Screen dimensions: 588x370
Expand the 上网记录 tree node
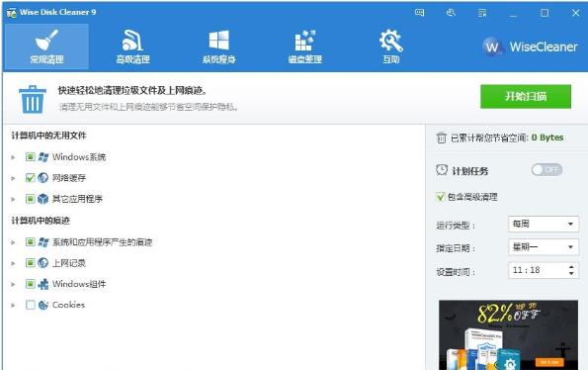13,263
